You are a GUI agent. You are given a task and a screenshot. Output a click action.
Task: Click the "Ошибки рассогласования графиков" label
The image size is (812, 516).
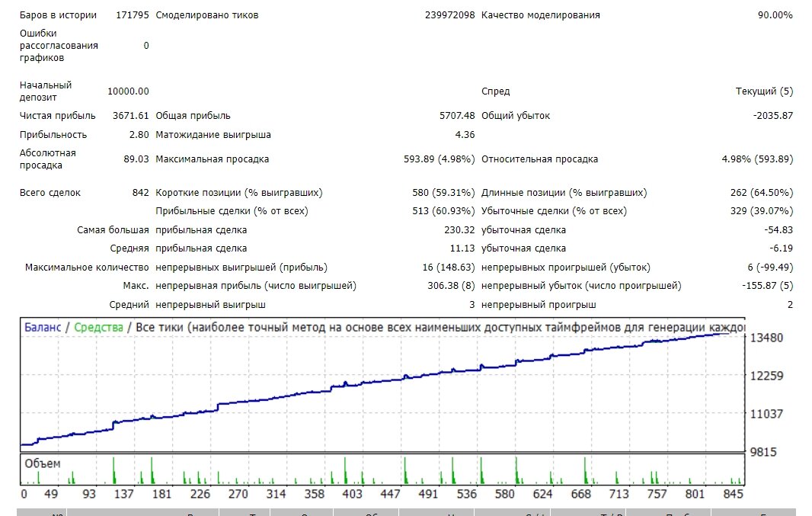coord(59,46)
